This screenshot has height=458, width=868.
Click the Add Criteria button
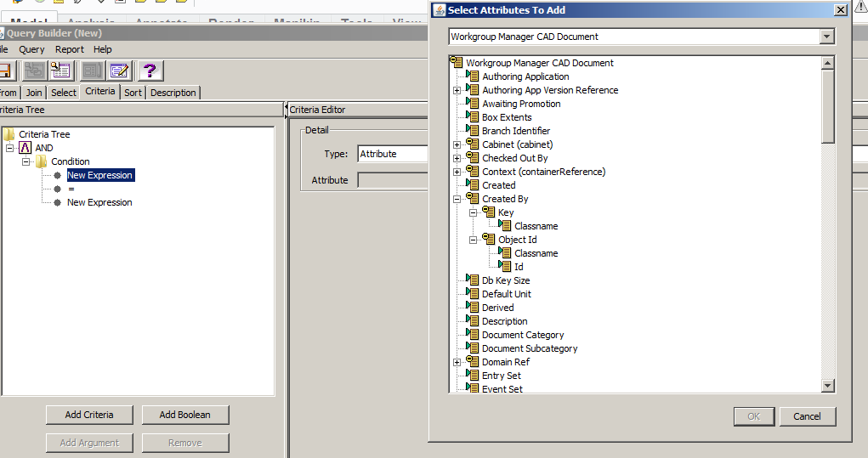(x=89, y=415)
